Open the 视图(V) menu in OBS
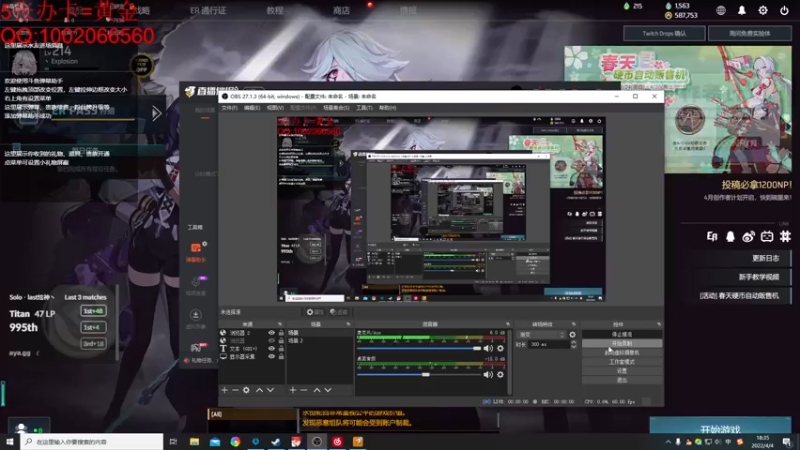The image size is (800, 450). (x=275, y=108)
